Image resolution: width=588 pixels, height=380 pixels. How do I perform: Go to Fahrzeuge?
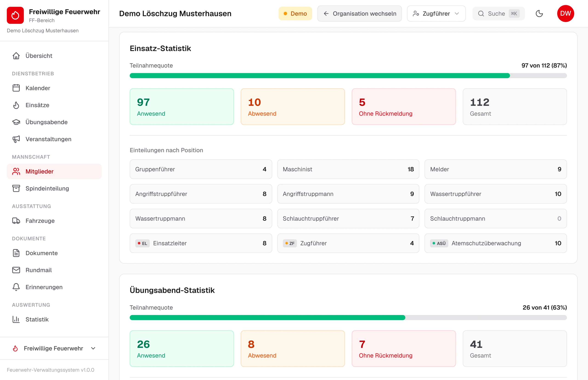[54, 221]
